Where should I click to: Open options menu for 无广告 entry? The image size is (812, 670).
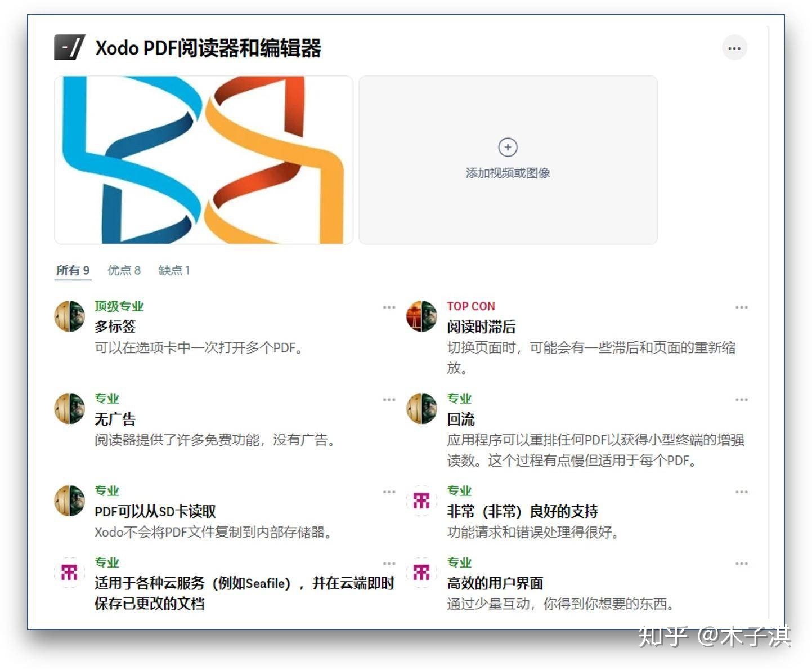389,400
